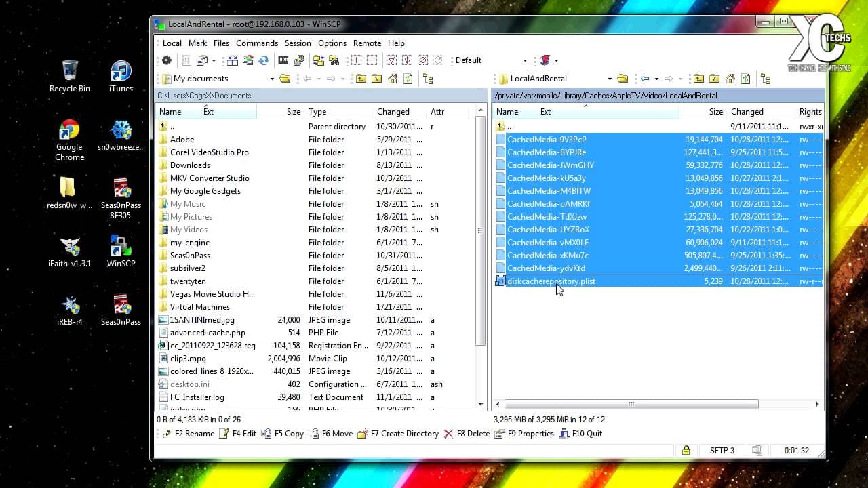Click the Select Files plus icon

pos(356,60)
